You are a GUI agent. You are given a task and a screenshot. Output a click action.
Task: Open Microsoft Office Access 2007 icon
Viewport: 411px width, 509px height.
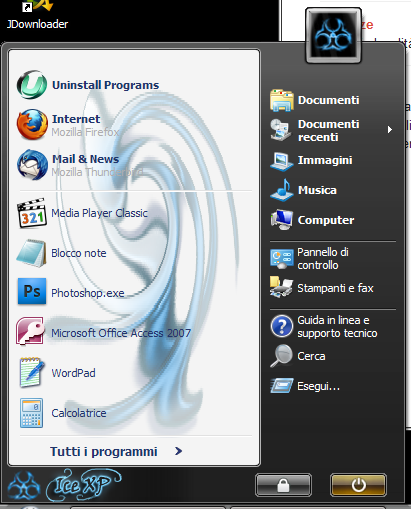[x=30, y=331]
